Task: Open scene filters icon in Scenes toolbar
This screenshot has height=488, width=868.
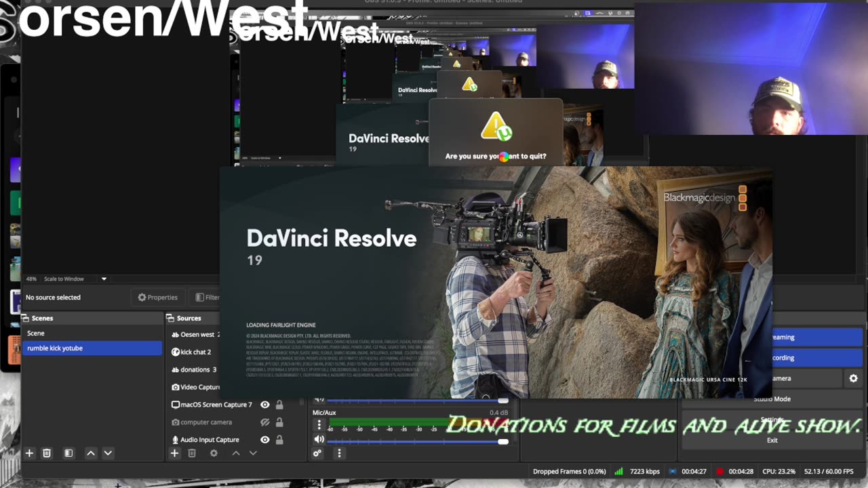Action: [68, 453]
